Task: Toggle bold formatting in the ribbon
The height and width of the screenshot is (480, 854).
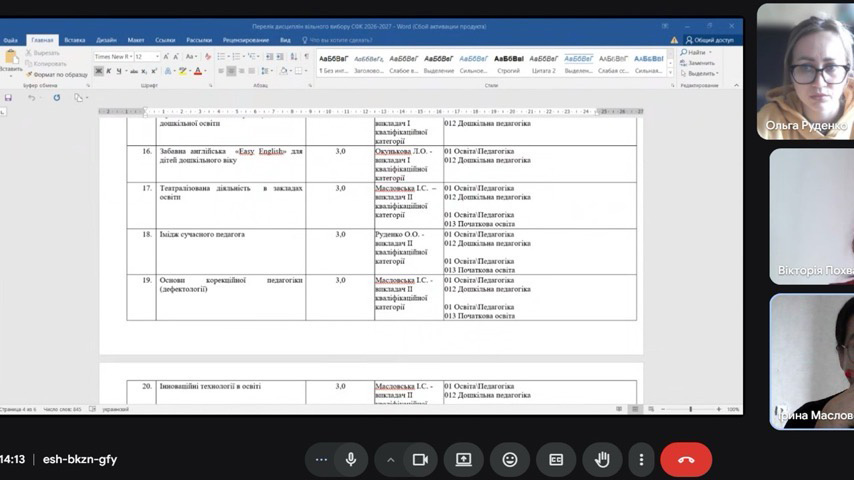Action: point(99,71)
